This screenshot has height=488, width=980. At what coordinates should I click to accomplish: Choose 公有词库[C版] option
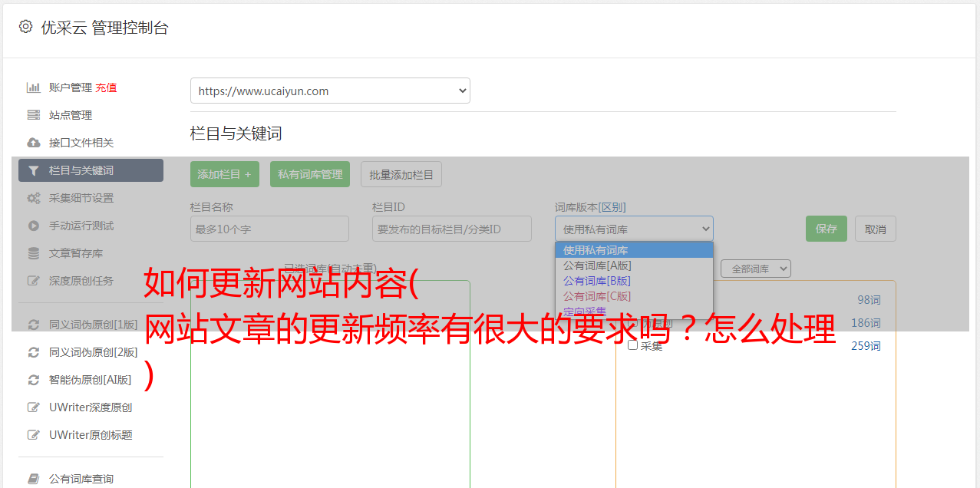[634, 296]
